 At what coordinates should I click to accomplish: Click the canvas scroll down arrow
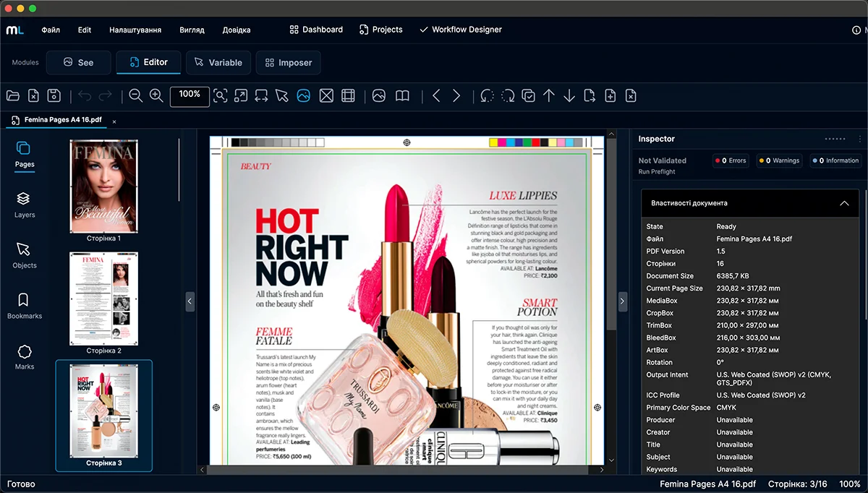click(x=611, y=460)
